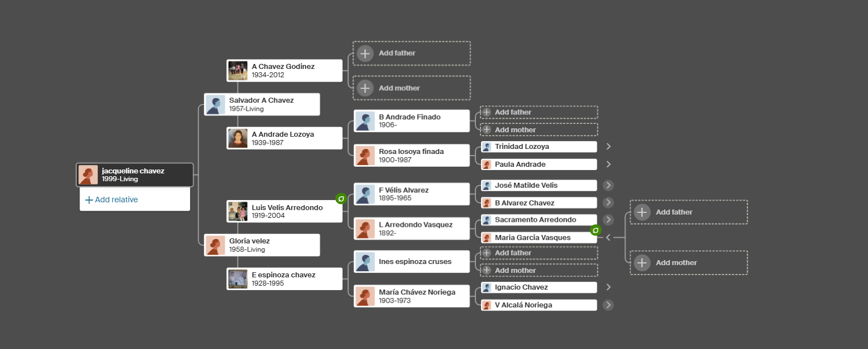The width and height of the screenshot is (868, 349).
Task: Click the green leaf hint on Luis Velis Arredondo
Action: click(341, 199)
